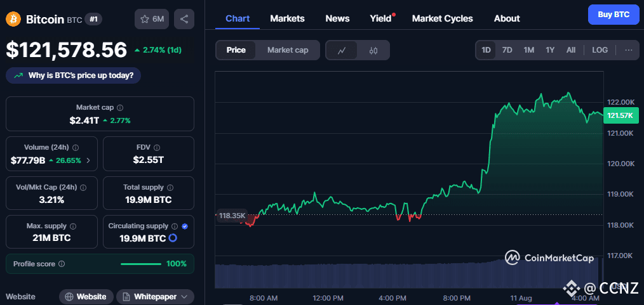Viewport: 644px width, 305px height.
Task: Open the Chart tab
Action: tap(238, 18)
